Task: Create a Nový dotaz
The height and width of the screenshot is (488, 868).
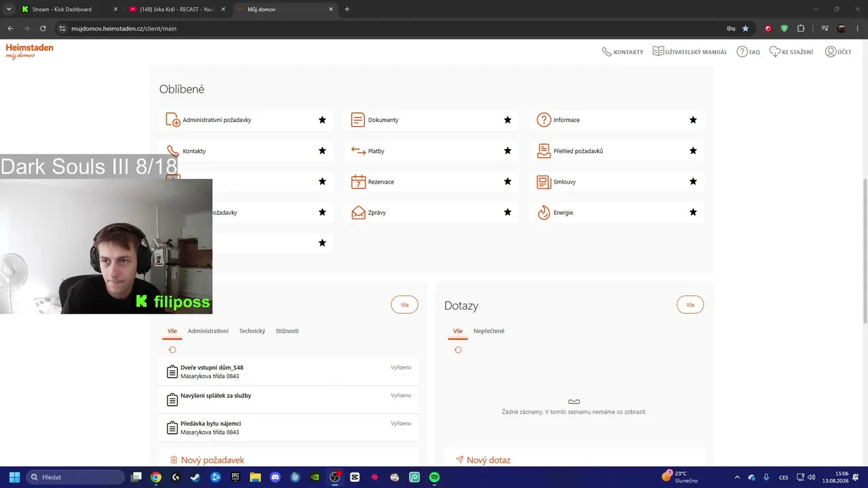Action: pos(483,460)
